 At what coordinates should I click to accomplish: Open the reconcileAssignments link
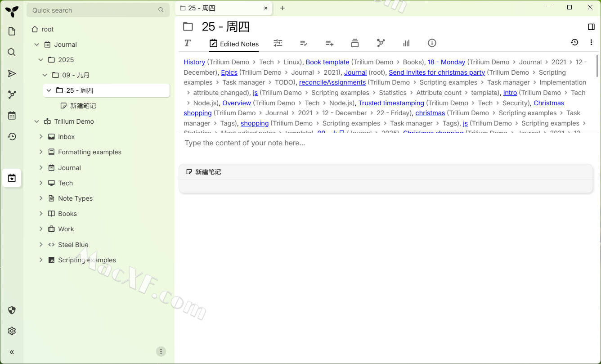[332, 82]
